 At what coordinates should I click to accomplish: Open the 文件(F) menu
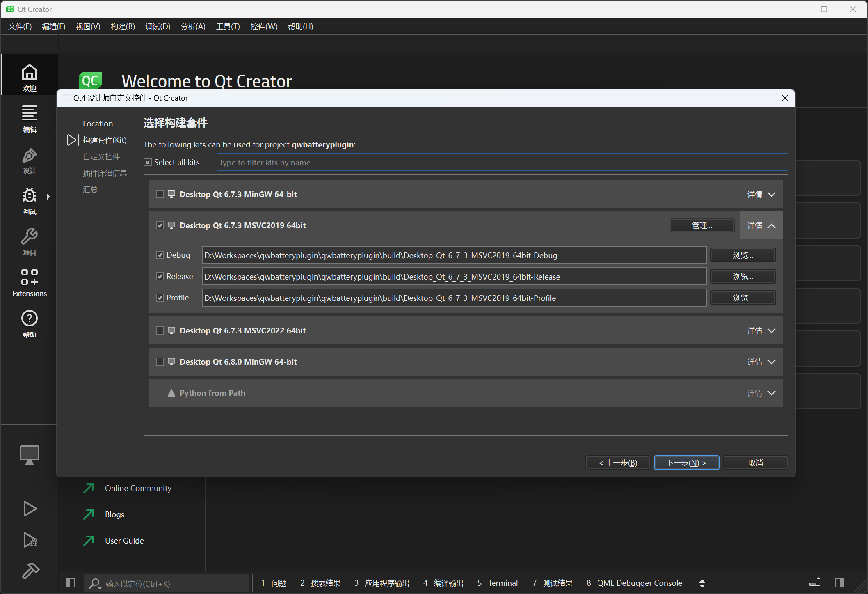(20, 27)
